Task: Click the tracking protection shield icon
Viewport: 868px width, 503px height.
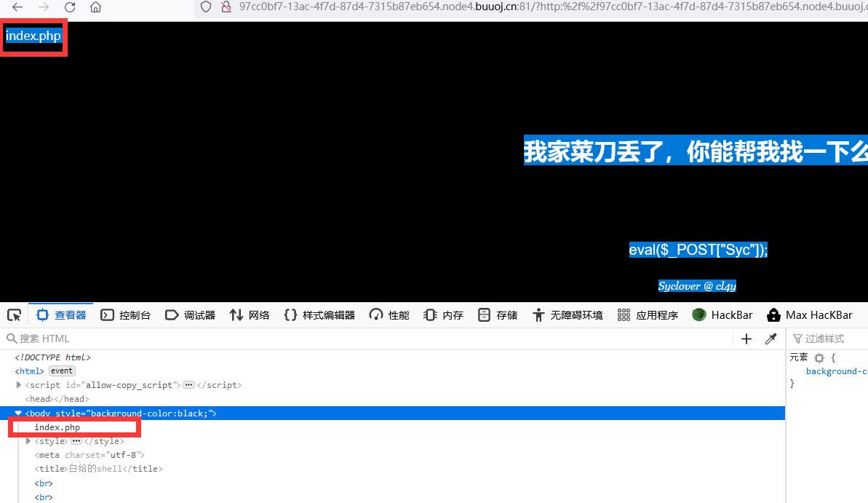Action: 206,7
